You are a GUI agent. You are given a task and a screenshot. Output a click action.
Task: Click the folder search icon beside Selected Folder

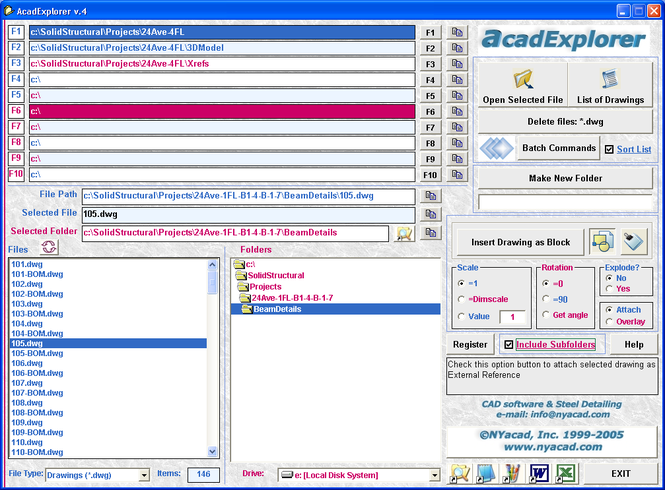(x=404, y=233)
